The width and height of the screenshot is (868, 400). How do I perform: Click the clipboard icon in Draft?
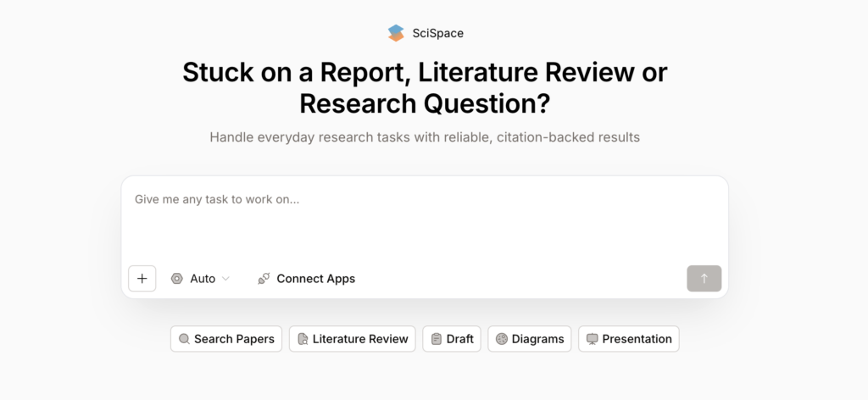coord(437,339)
